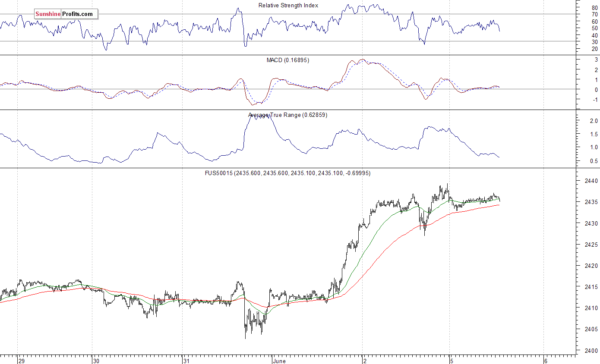Click the 2415 price axis value
The height and width of the screenshot is (364, 600).
(591, 287)
